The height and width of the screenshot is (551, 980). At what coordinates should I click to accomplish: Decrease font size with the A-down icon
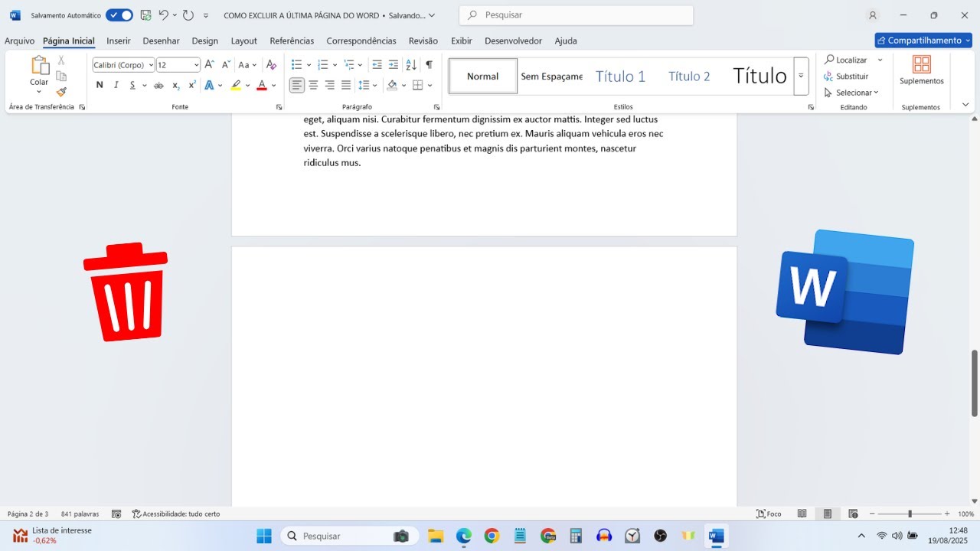tap(226, 65)
